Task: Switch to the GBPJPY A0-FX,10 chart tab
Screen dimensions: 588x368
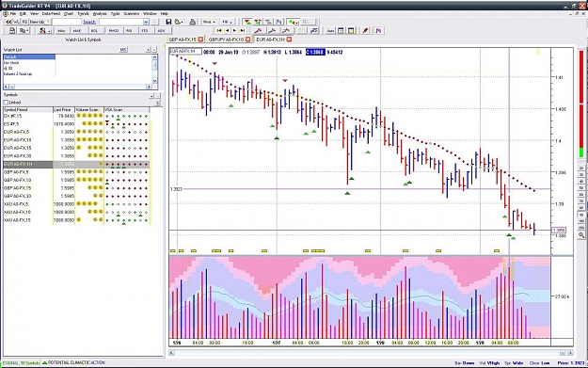Action: click(226, 40)
